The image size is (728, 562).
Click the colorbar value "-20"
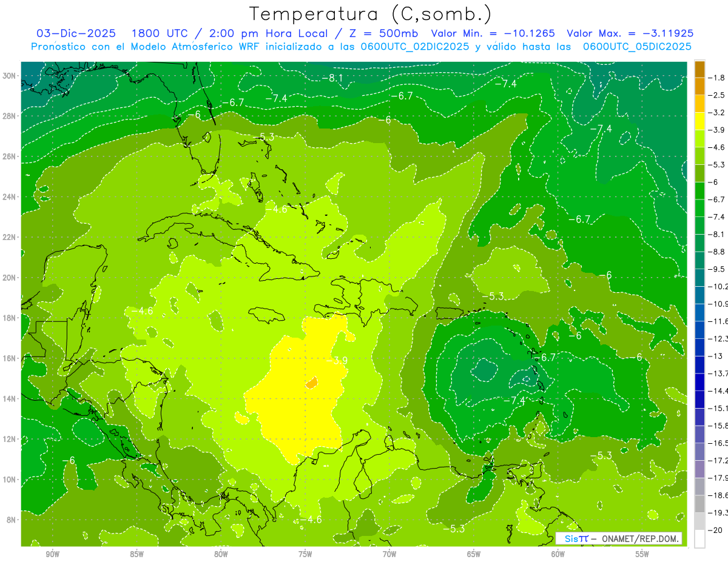715,530
